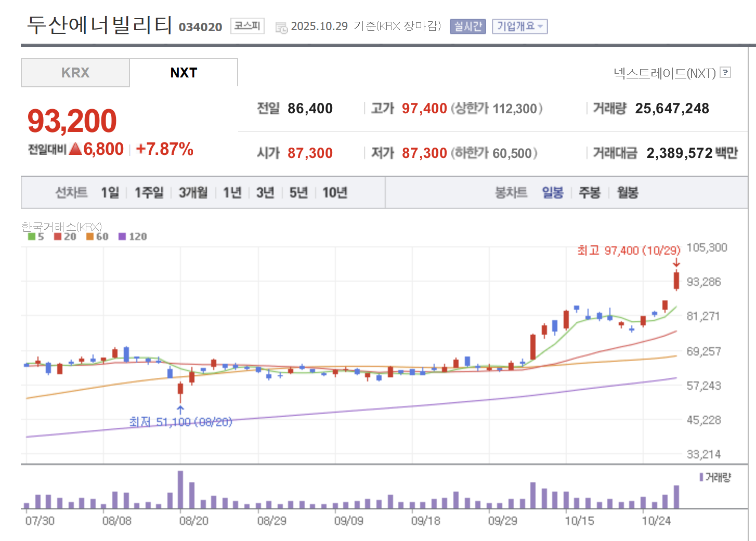
Task: Click the green 5-day moving average swatch
Action: [x=32, y=236]
